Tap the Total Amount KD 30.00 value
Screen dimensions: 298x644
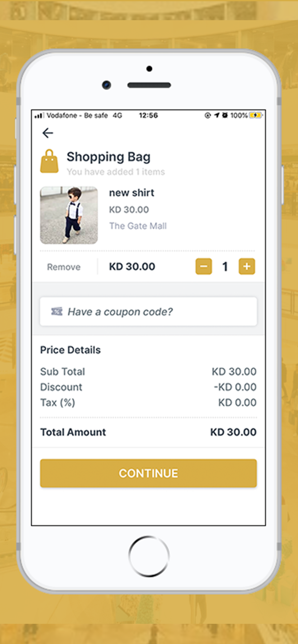click(233, 432)
